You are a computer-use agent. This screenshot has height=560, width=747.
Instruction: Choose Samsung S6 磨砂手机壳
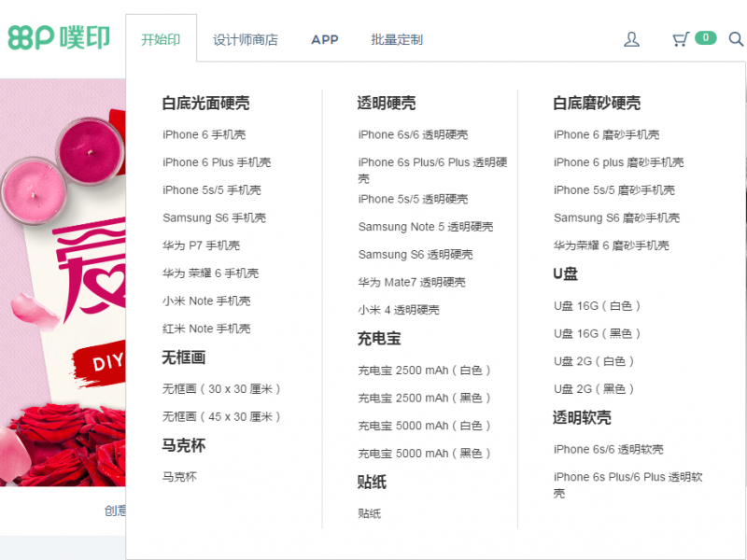[x=616, y=217]
